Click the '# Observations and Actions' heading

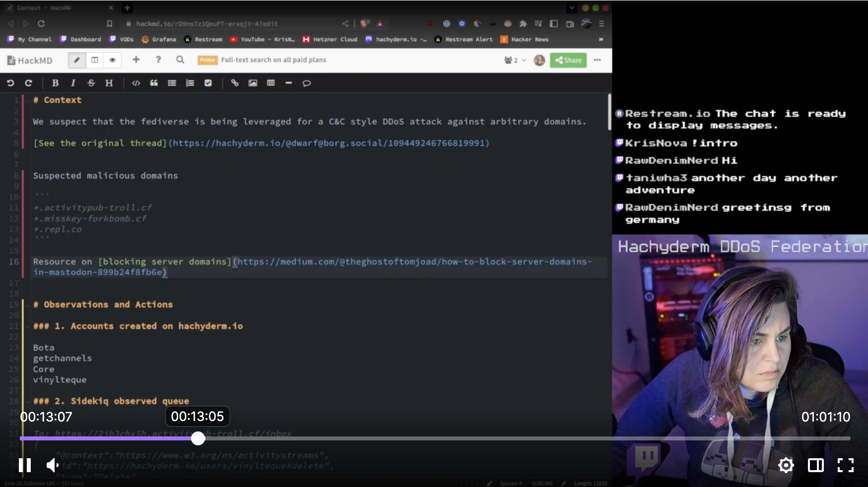(x=103, y=304)
